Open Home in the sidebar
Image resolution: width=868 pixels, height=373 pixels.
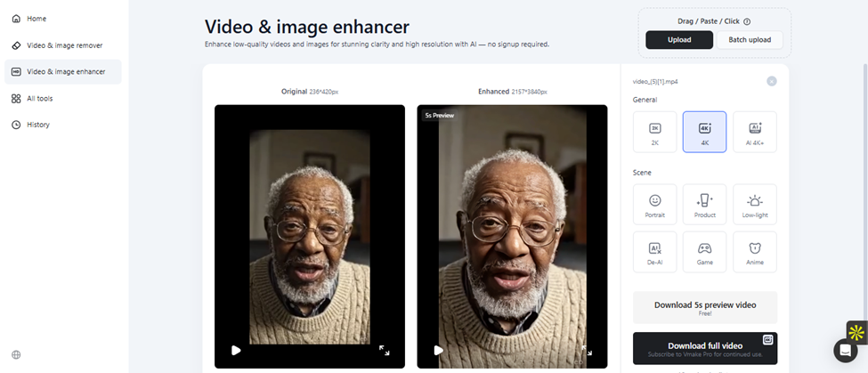37,19
